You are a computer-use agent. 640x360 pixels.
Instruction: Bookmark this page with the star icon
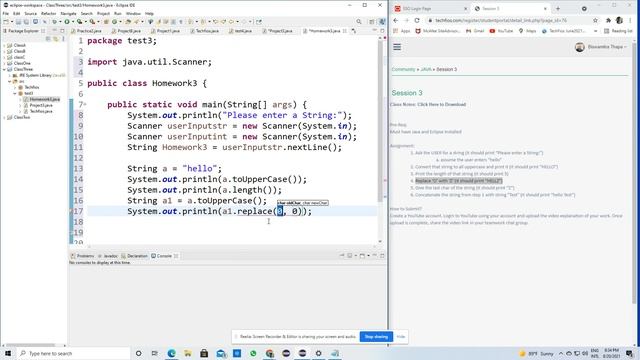click(x=595, y=20)
